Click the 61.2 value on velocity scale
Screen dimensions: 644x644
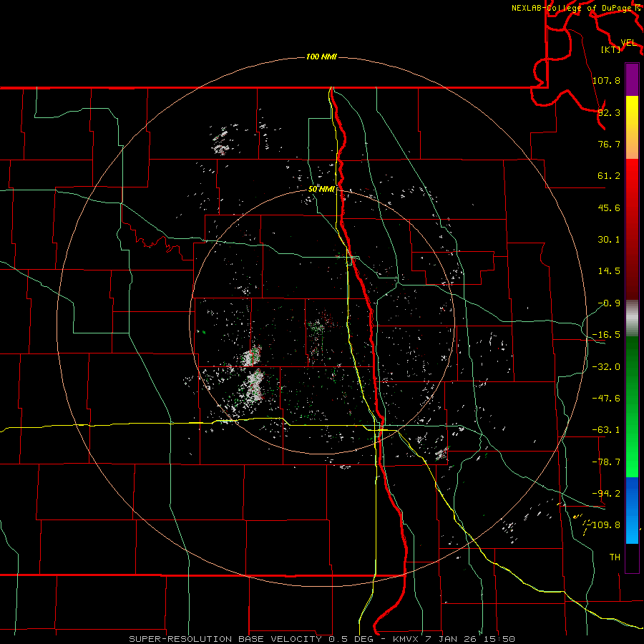click(609, 176)
